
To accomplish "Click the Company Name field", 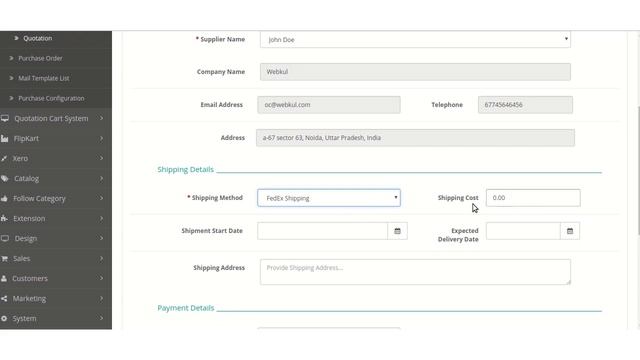I will (x=415, y=72).
